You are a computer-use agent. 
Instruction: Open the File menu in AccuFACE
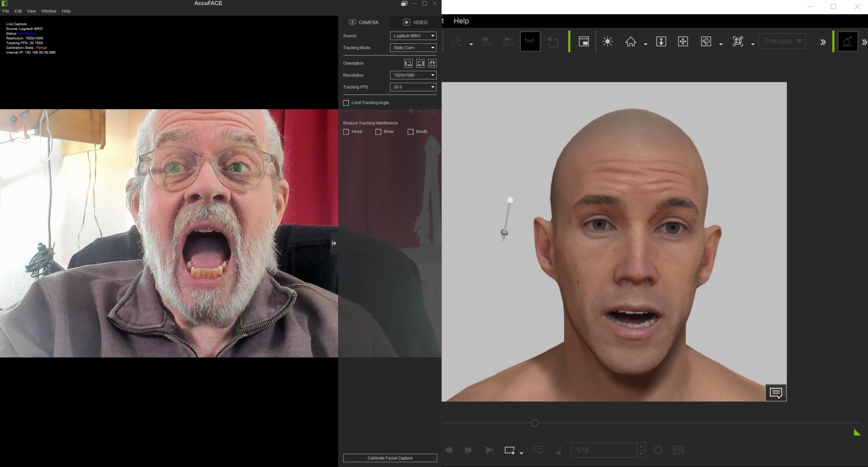click(6, 11)
